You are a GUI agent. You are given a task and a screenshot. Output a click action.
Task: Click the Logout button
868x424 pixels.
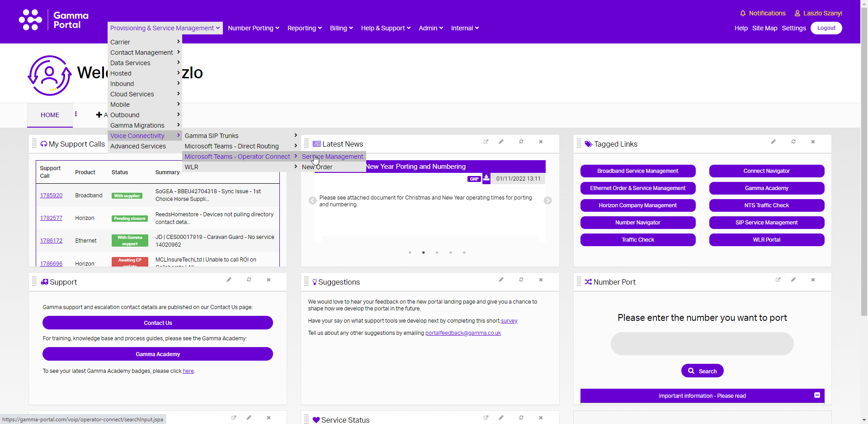click(x=826, y=28)
